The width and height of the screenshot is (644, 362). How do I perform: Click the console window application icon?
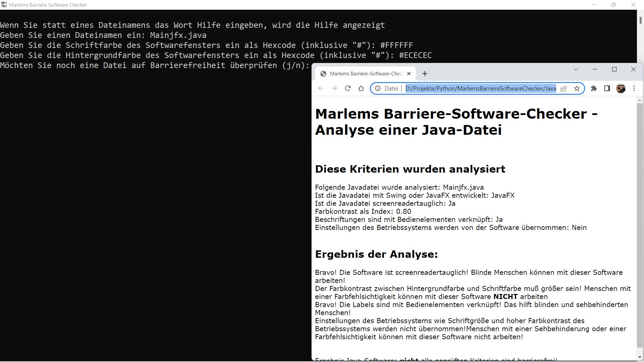pos(4,5)
